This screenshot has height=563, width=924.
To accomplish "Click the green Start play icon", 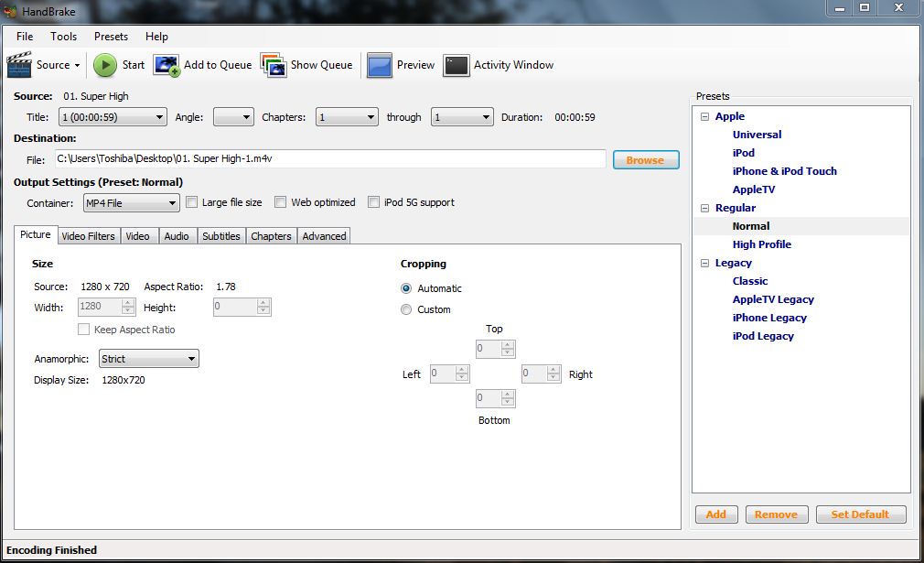I will [105, 65].
